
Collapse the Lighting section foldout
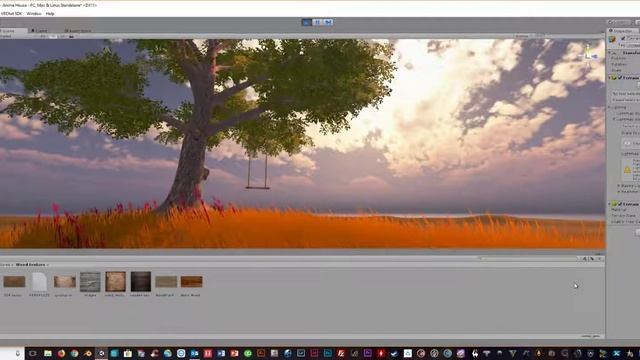tap(610, 107)
